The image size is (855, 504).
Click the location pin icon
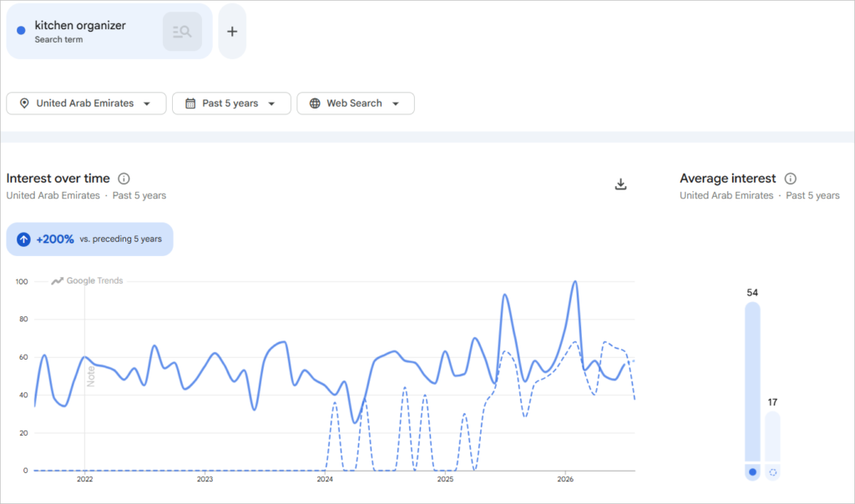click(24, 103)
